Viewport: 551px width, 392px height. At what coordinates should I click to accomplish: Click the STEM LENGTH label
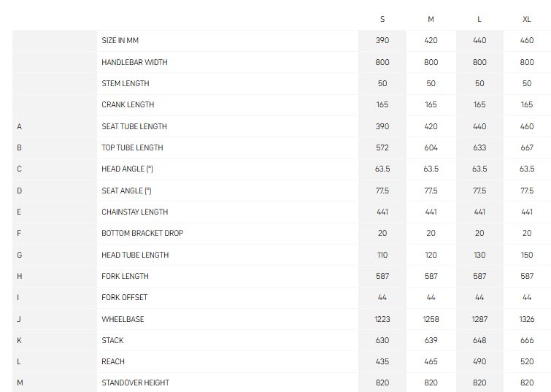click(x=126, y=83)
